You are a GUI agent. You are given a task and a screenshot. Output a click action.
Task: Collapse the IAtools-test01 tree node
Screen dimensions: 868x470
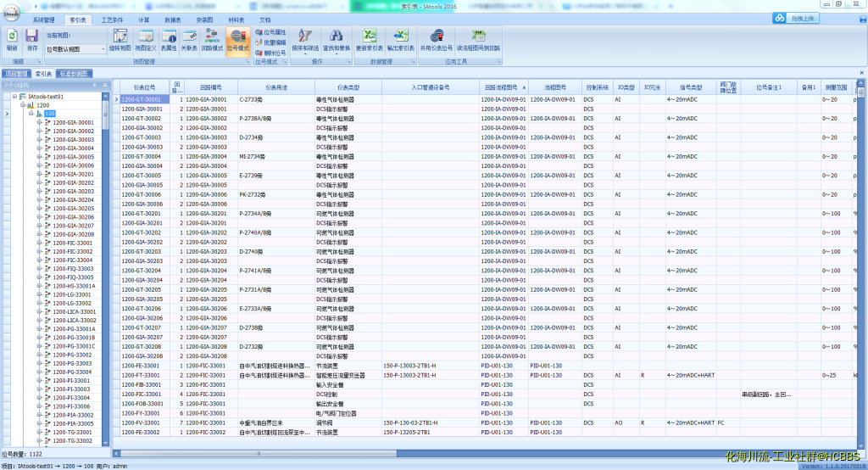point(15,97)
